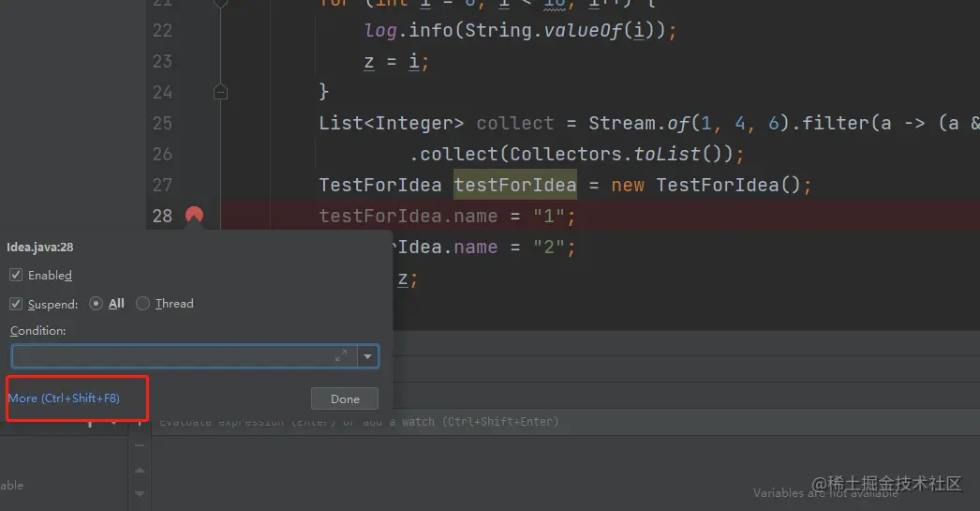Click the move-up arrow in watches toolbar

[140, 470]
